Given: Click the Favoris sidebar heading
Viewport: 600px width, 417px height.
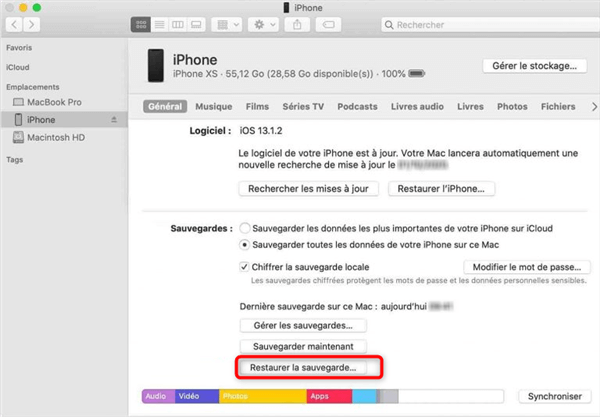Looking at the screenshot, I should click(19, 48).
